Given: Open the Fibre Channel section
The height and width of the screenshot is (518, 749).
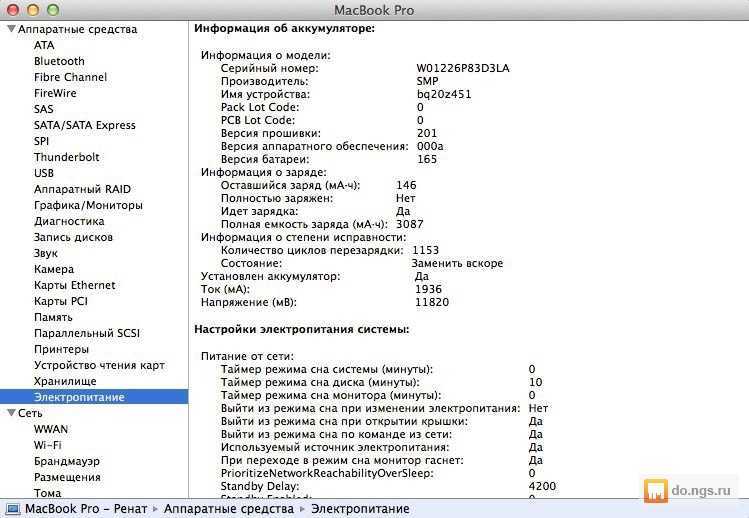Looking at the screenshot, I should point(70,77).
